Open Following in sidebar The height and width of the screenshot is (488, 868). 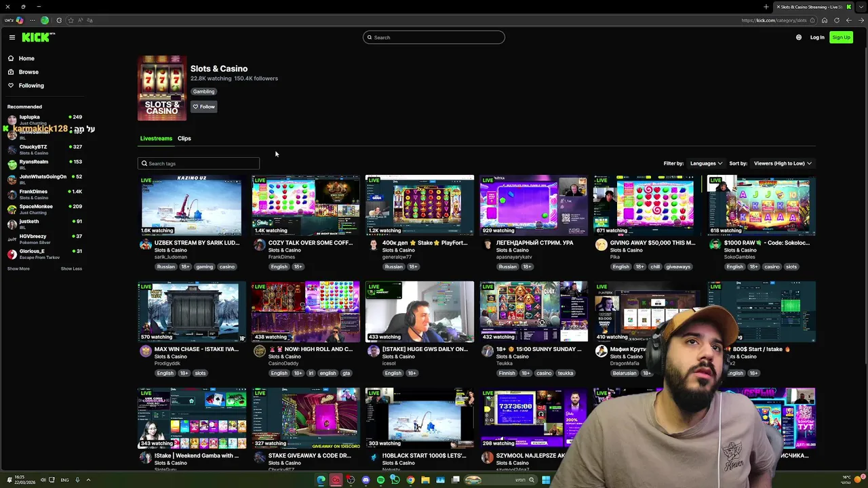coord(31,85)
